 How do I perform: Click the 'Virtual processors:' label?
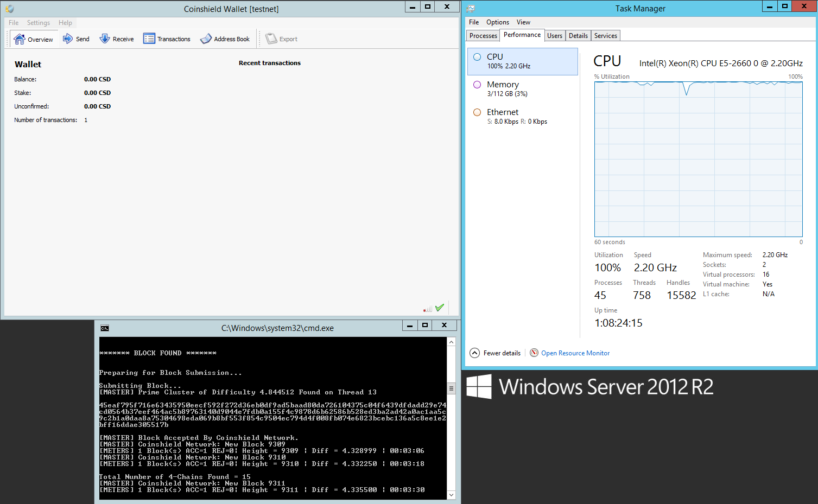(x=729, y=275)
